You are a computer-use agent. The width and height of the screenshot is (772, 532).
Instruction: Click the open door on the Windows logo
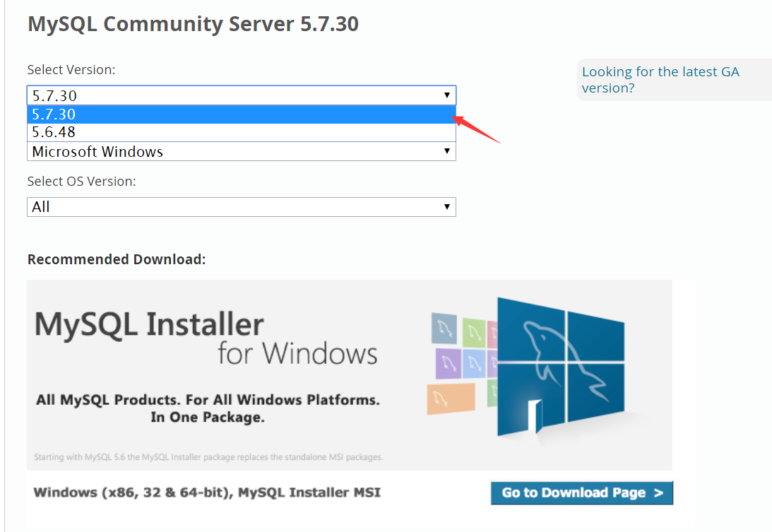click(535, 416)
